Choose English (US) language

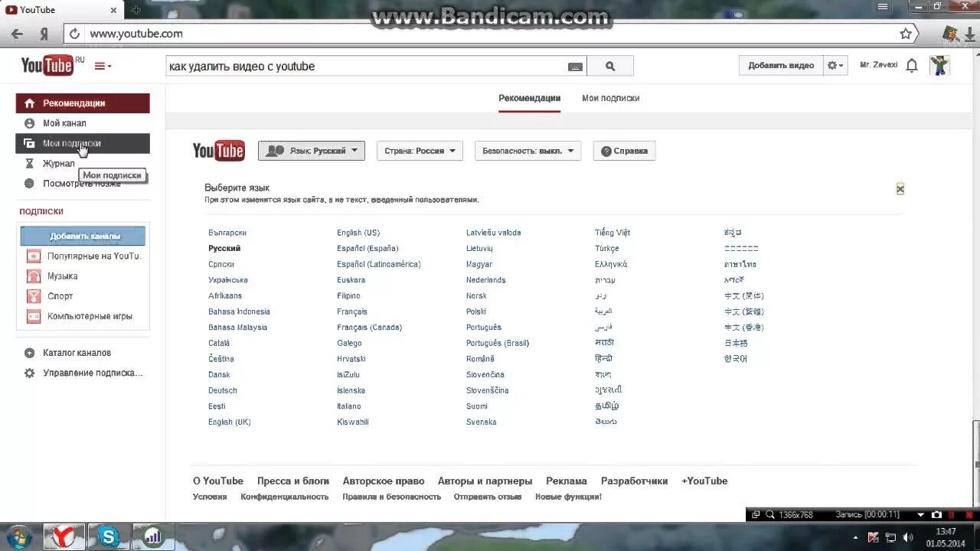pos(358,233)
